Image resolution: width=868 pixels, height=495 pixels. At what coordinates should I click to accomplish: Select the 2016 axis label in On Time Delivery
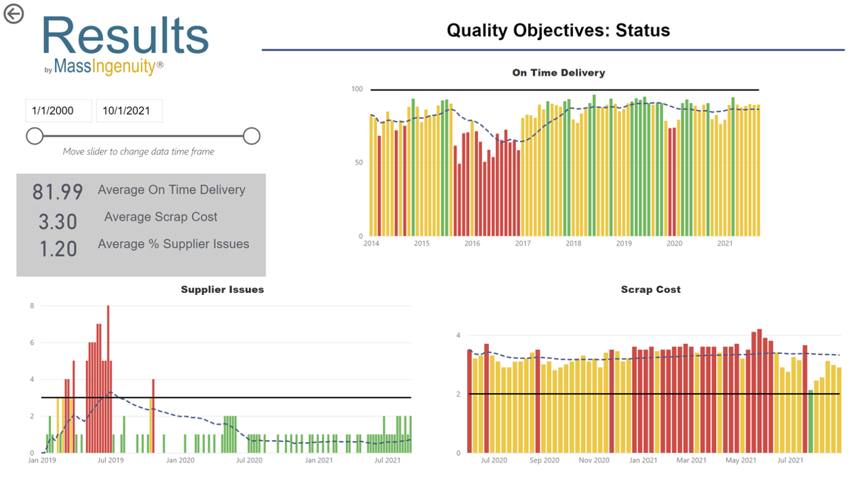pos(472,243)
